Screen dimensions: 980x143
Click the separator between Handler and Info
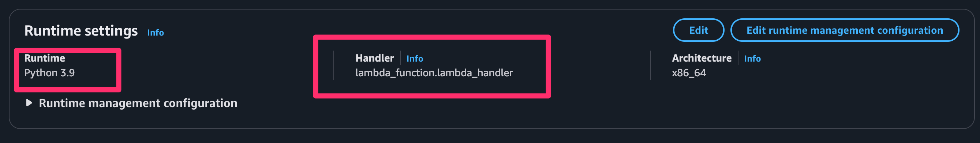pos(400,58)
